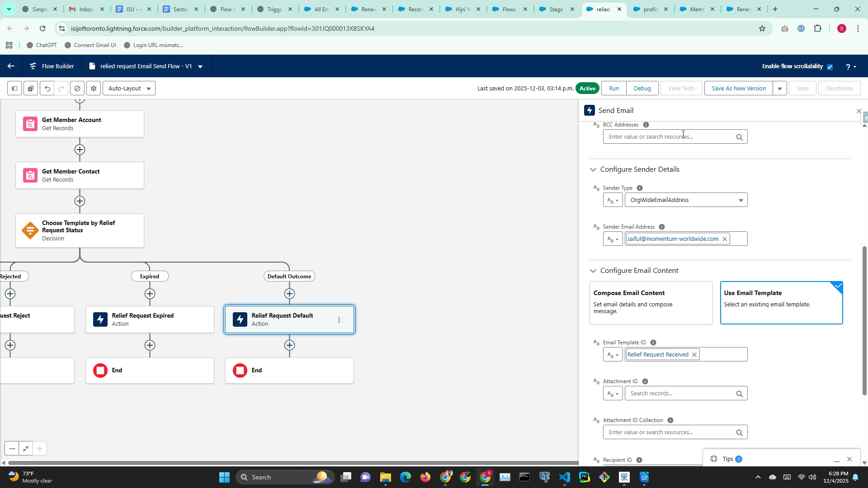Select Compose Email Content option
This screenshot has width=868, height=488.
point(651,302)
